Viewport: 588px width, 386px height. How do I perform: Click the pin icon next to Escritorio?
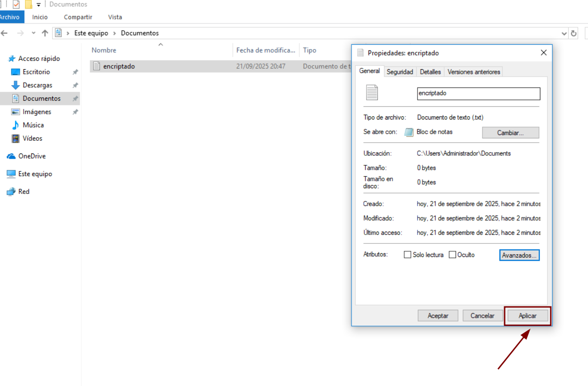[75, 72]
